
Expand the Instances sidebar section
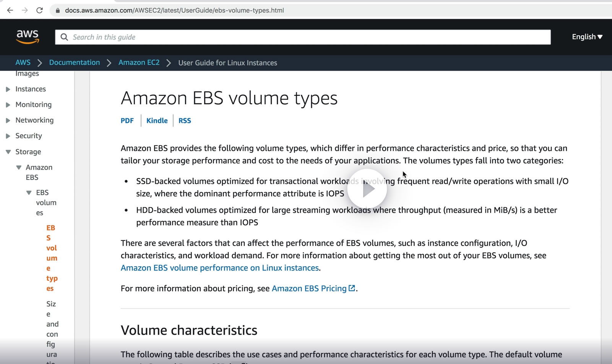point(8,89)
